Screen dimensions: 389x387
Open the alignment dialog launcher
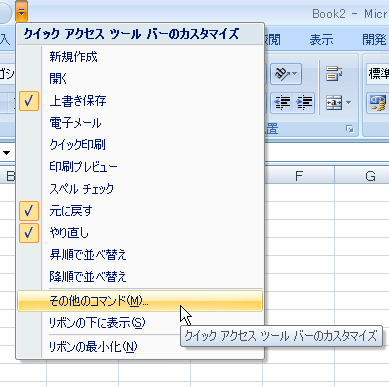click(x=350, y=129)
